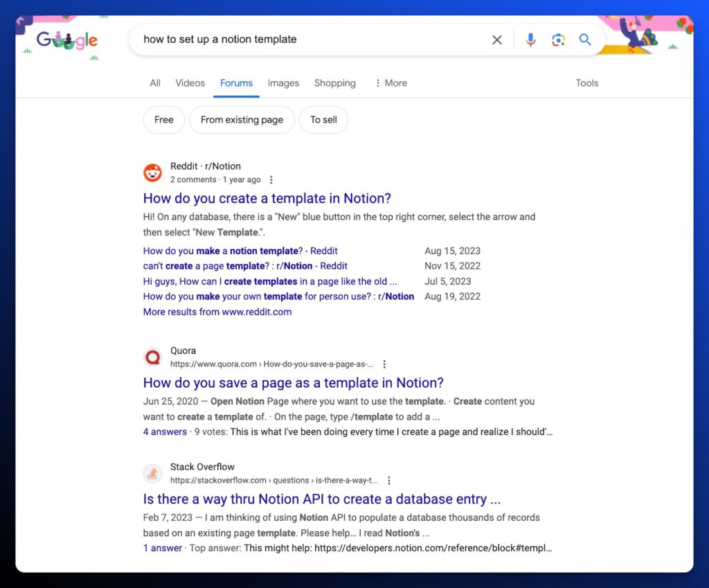Open the three-dot menu on the Quora result
The width and height of the screenshot is (709, 588).
pos(384,364)
